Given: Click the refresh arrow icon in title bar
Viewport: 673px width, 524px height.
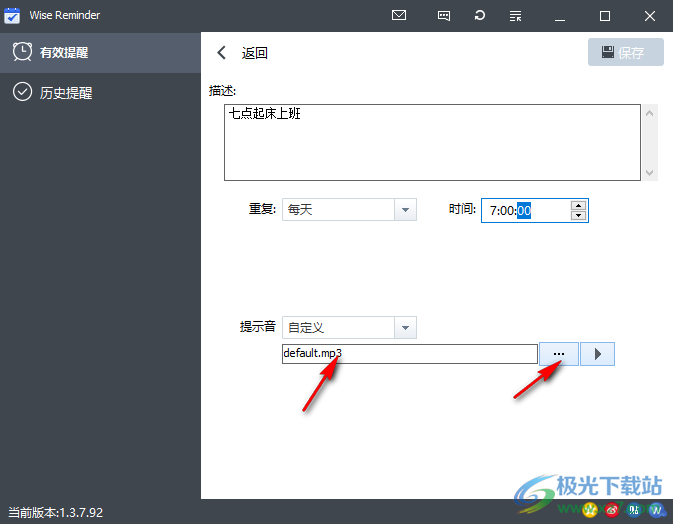Looking at the screenshot, I should point(479,15).
